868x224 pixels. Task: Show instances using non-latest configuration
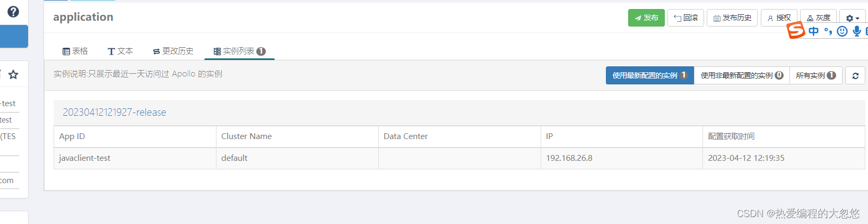(742, 75)
